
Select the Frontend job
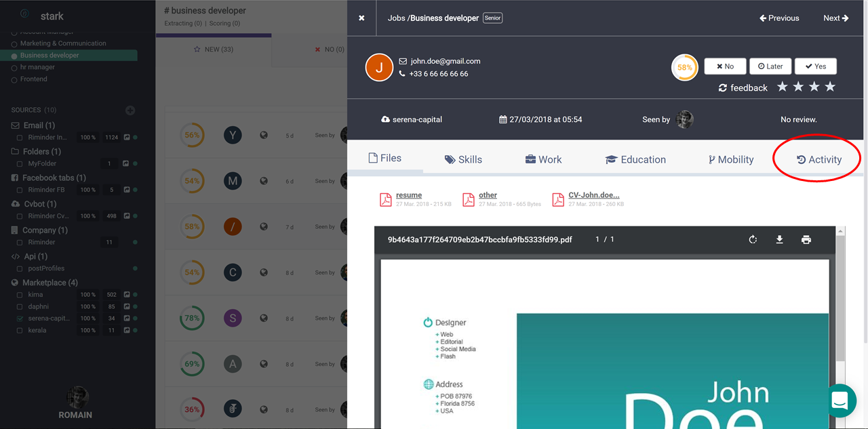pos(34,79)
